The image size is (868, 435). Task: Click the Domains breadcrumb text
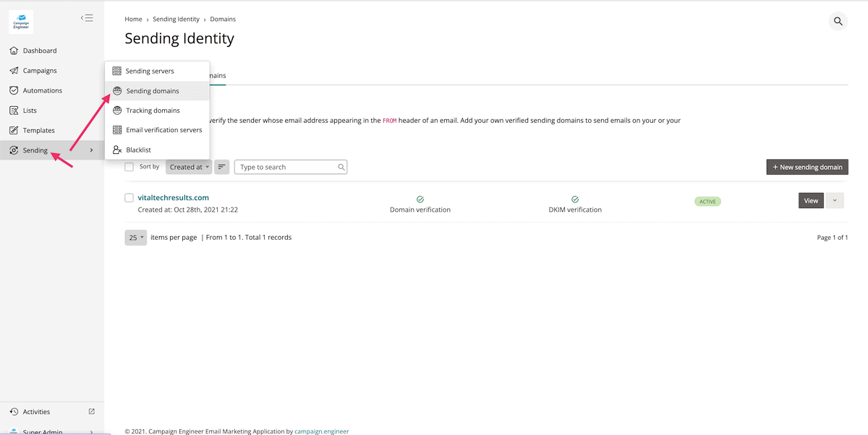click(223, 19)
